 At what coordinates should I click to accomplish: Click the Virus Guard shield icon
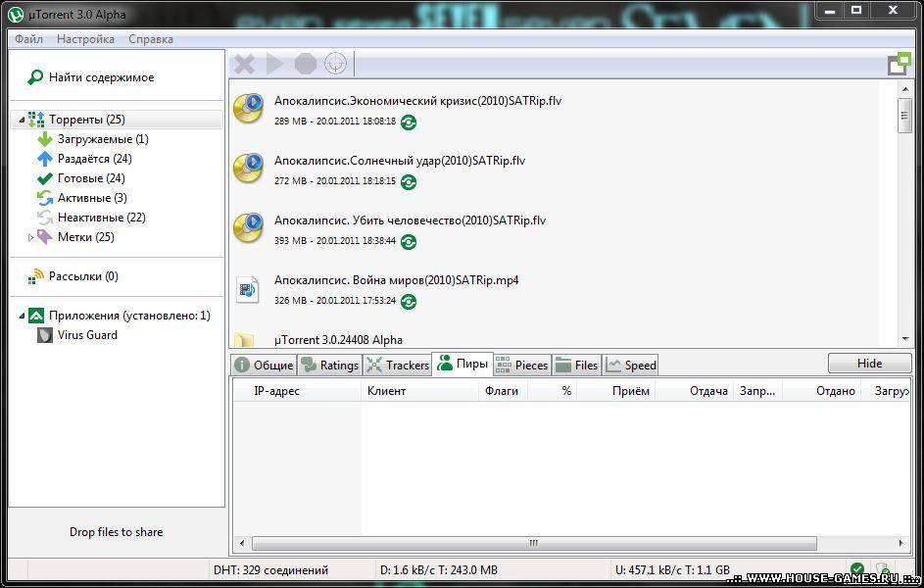coord(45,335)
